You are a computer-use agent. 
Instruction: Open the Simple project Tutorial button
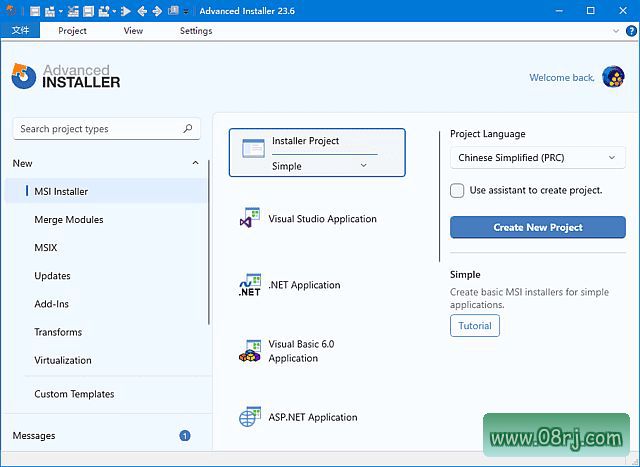(x=475, y=325)
